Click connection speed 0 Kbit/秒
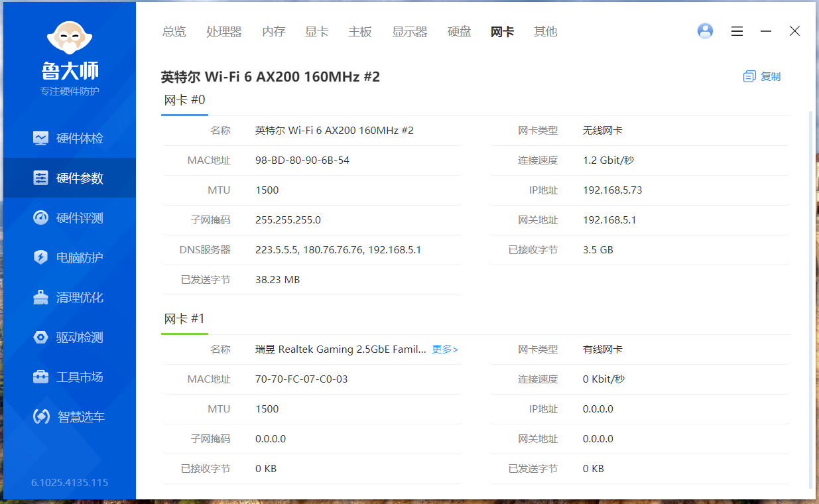819x504 pixels. pos(604,379)
